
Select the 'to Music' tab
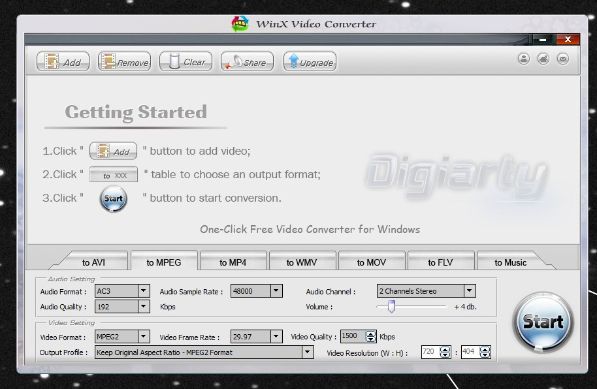pos(510,262)
